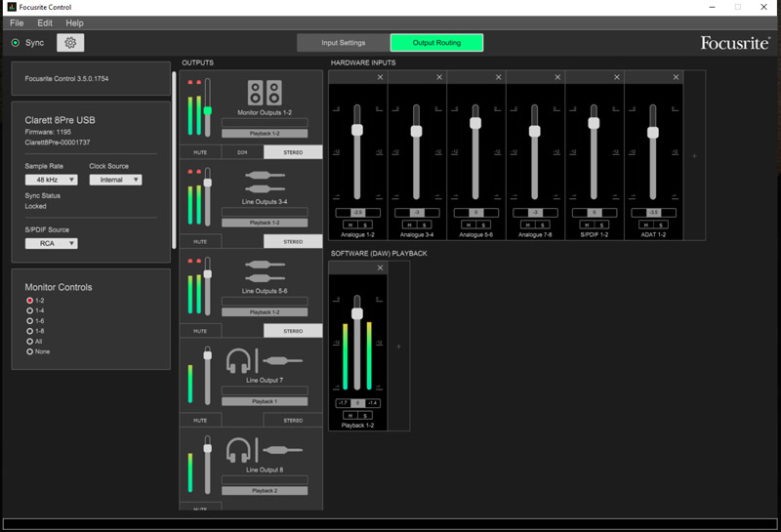Switch to the Input Settings tab
This screenshot has width=781, height=532.
[x=343, y=43]
